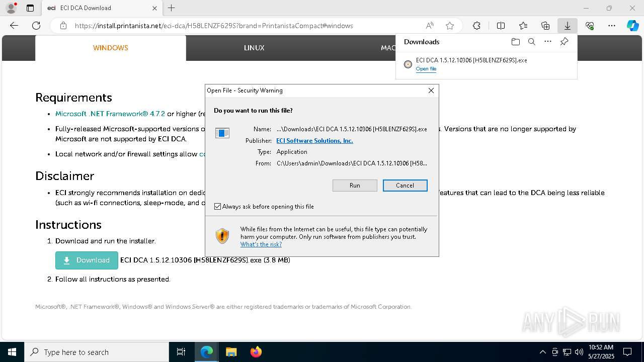644x362 pixels.
Task: Select downloaded ECI DCA exe entry
Action: 486,64
